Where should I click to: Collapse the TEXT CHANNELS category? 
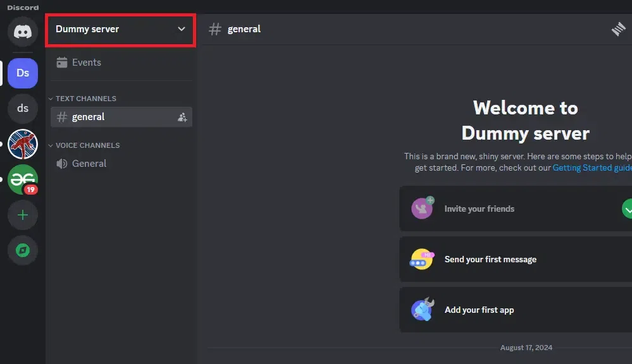coord(82,99)
